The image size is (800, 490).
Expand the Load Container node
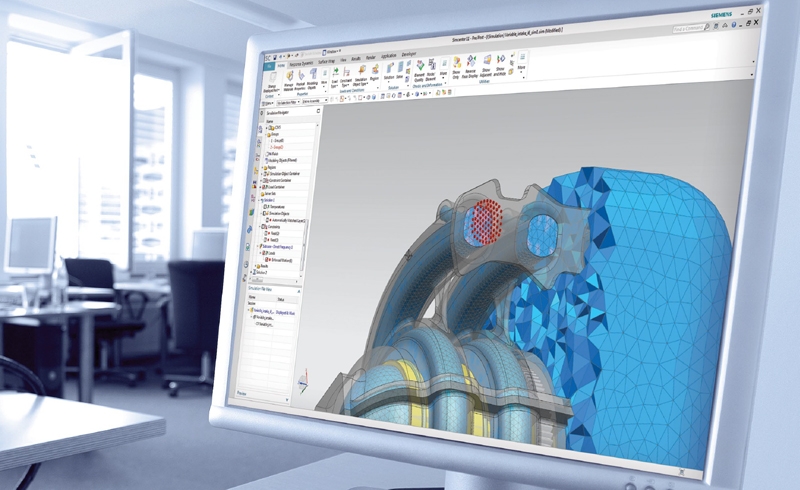(261, 187)
